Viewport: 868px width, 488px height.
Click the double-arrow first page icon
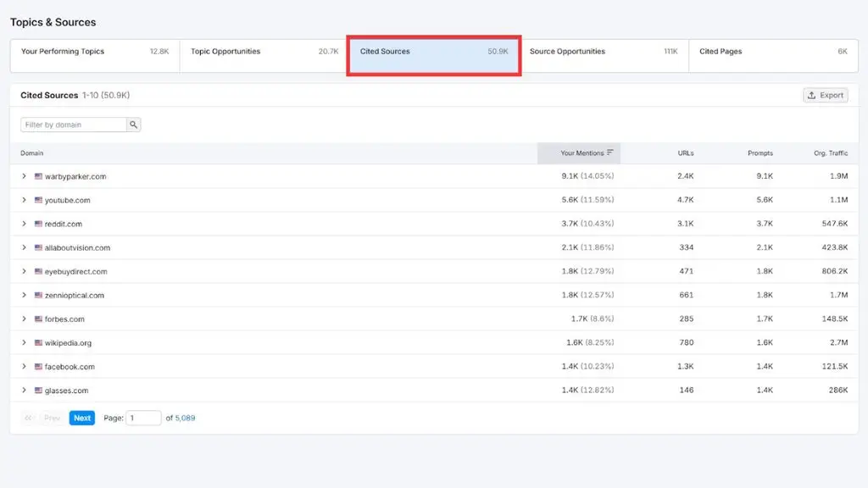point(28,418)
